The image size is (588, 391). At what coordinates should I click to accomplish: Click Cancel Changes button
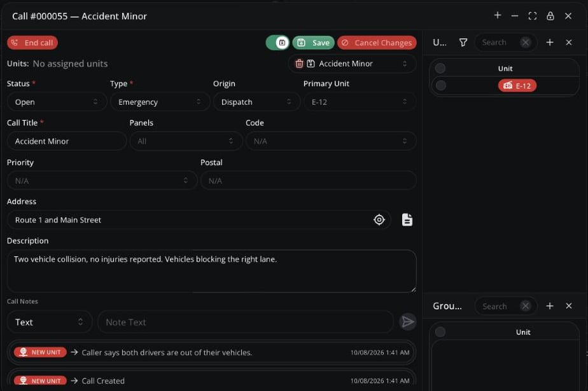[x=377, y=43]
